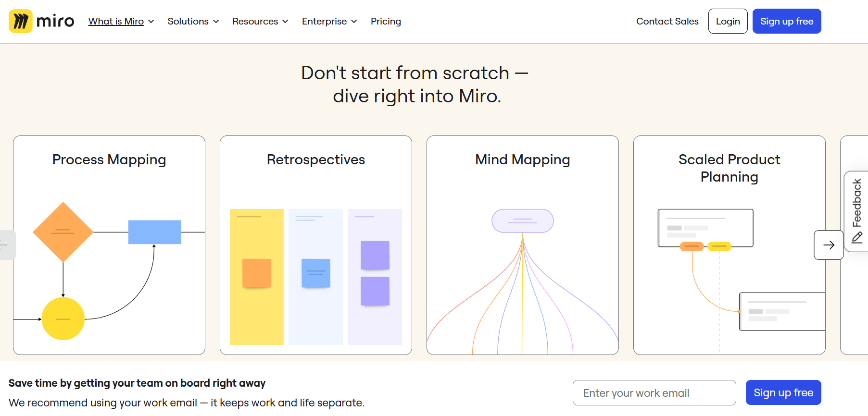Click the We recommend using your work email text
The width and height of the screenshot is (868, 416).
(187, 403)
